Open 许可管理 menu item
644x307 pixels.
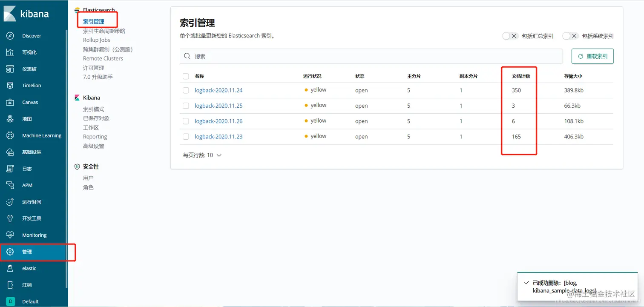[94, 68]
